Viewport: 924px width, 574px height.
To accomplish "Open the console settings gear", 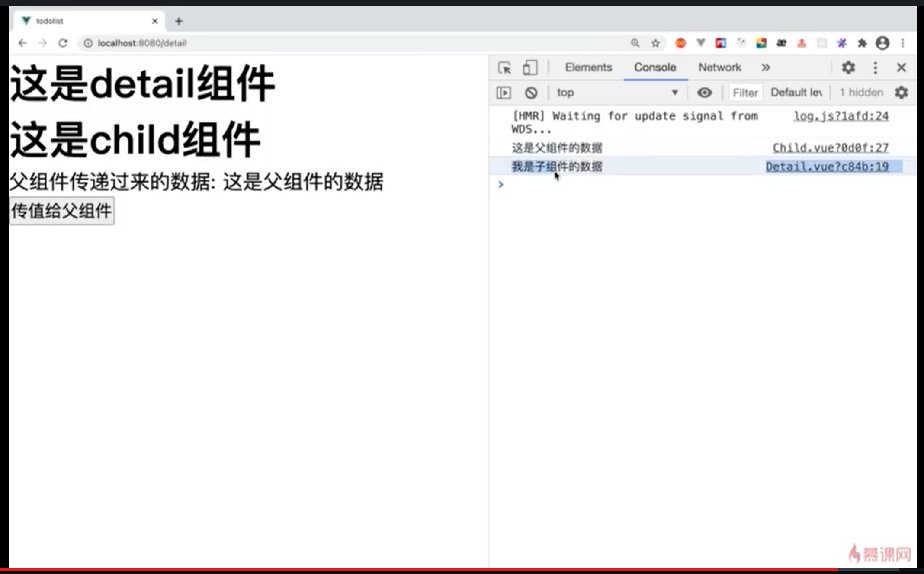I will (x=902, y=93).
